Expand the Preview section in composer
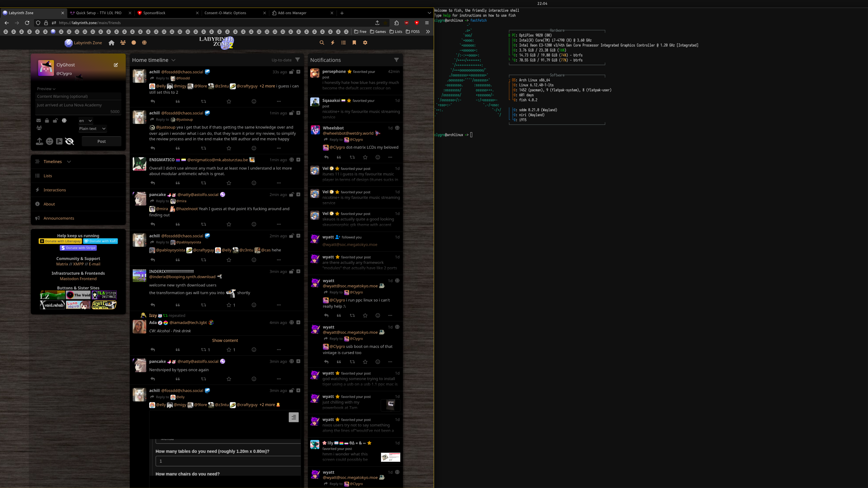 46,89
